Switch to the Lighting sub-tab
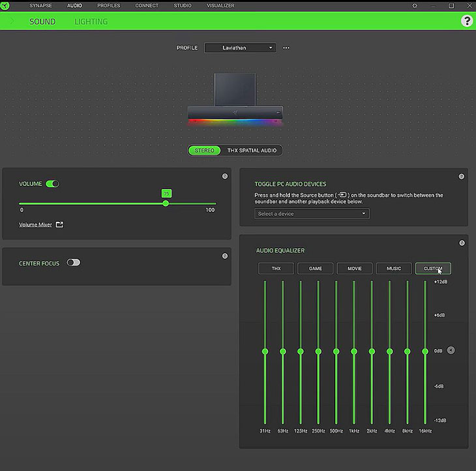 coord(91,22)
